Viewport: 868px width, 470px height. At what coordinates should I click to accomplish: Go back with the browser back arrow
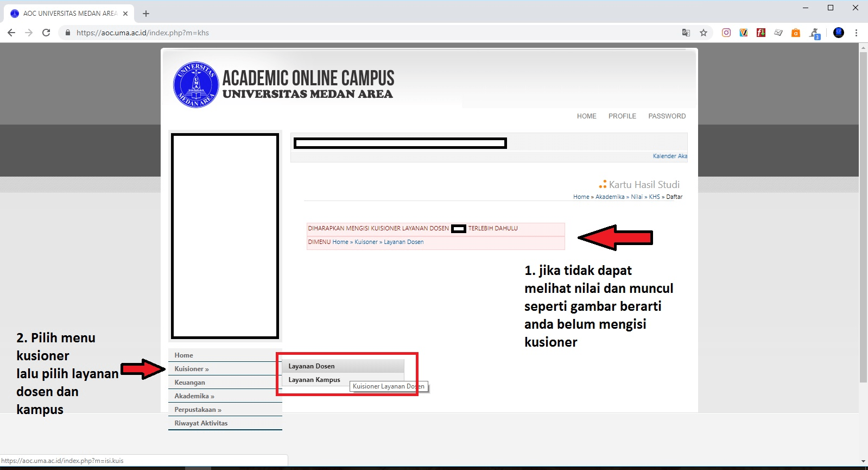point(11,33)
